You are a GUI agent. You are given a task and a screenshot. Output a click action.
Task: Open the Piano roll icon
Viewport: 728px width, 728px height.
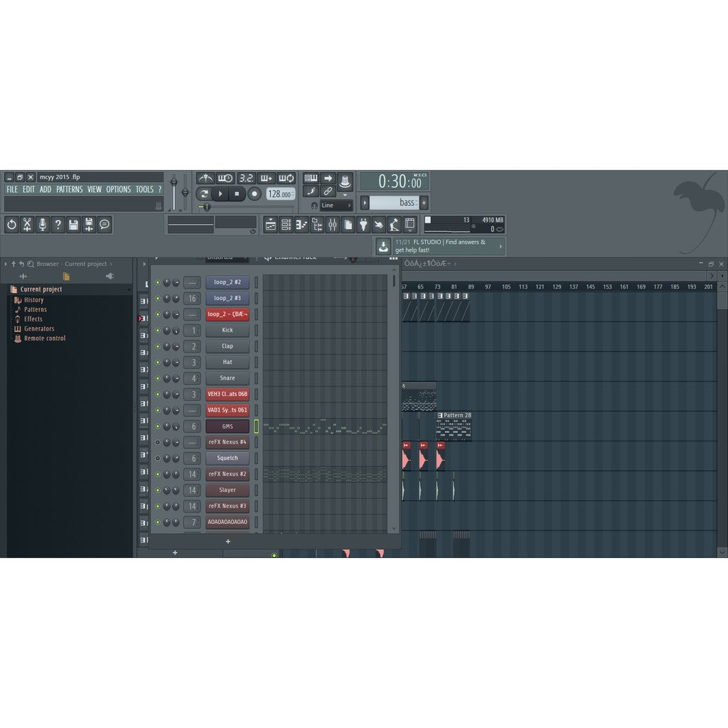[301, 225]
